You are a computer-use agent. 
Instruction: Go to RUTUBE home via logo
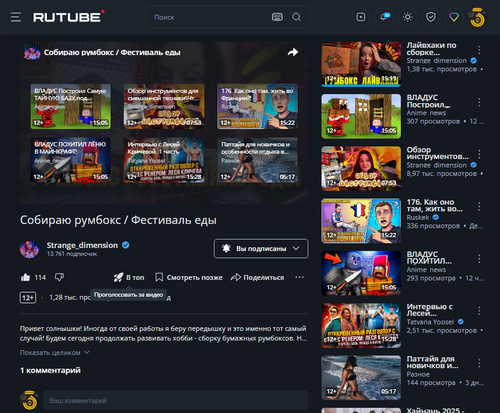tap(69, 17)
